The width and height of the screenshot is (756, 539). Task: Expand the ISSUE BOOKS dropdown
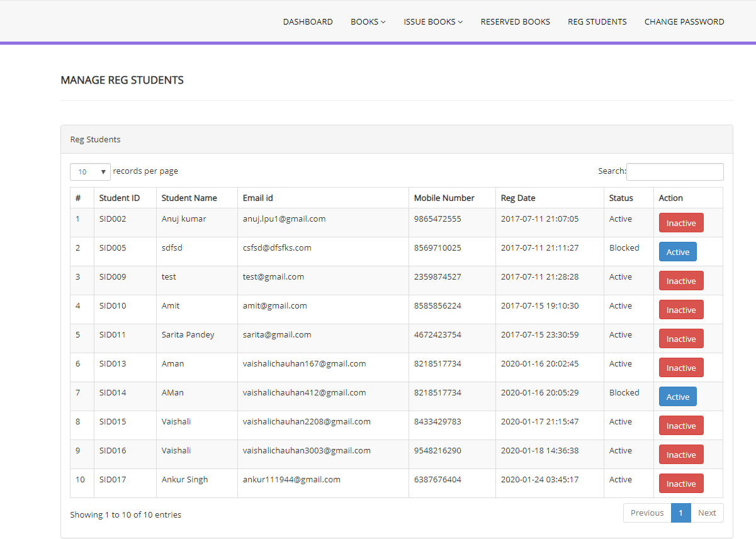click(x=432, y=21)
